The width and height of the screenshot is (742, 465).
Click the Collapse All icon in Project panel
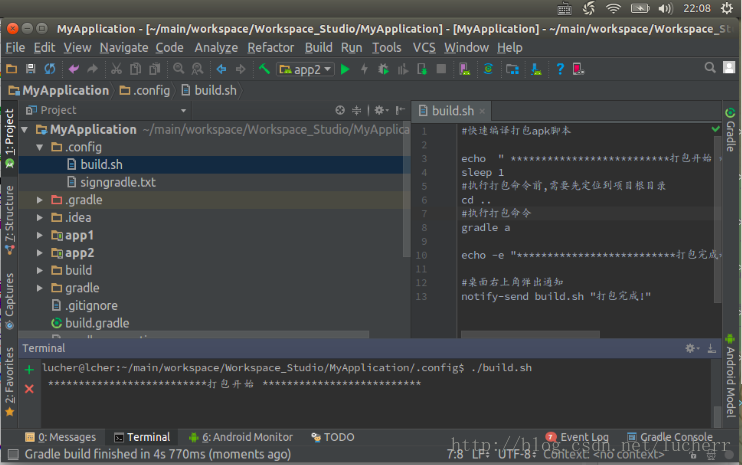click(356, 110)
